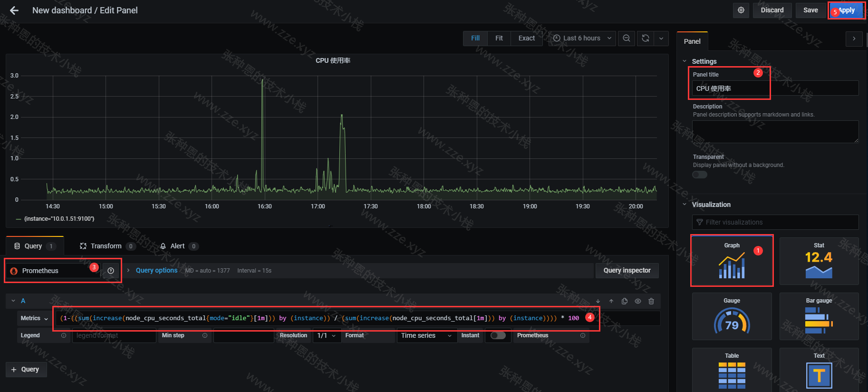Open the Query inspector
This screenshot has height=392, width=868.
pos(627,271)
